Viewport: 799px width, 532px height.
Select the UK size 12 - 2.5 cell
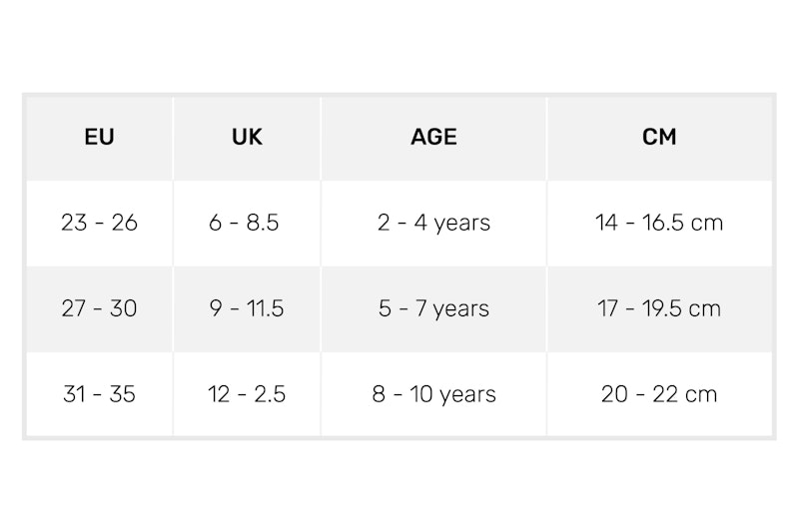click(247, 394)
